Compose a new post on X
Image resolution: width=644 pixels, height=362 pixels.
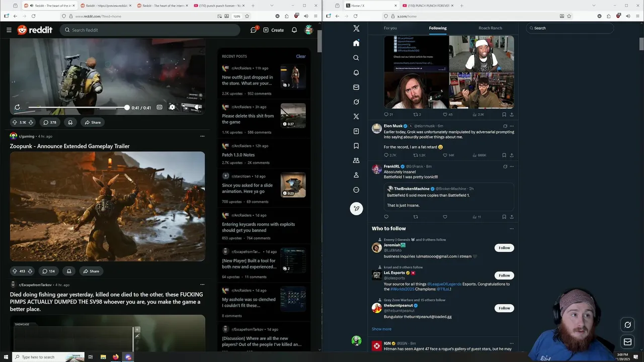356,208
